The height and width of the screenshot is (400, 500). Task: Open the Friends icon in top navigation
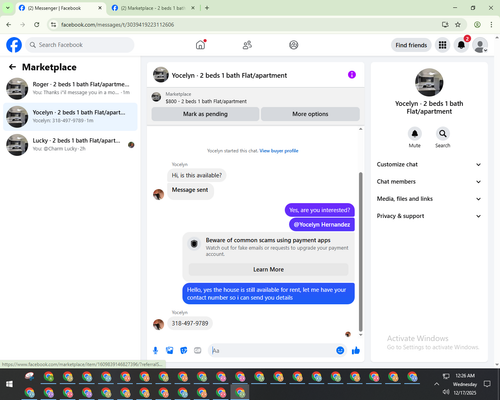247,45
